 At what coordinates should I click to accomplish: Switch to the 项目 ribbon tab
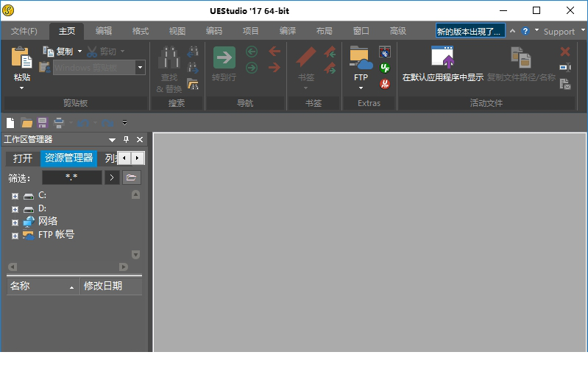coord(250,31)
